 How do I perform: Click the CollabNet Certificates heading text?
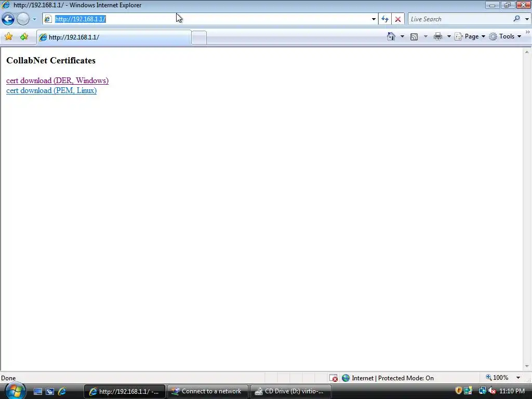tap(51, 60)
